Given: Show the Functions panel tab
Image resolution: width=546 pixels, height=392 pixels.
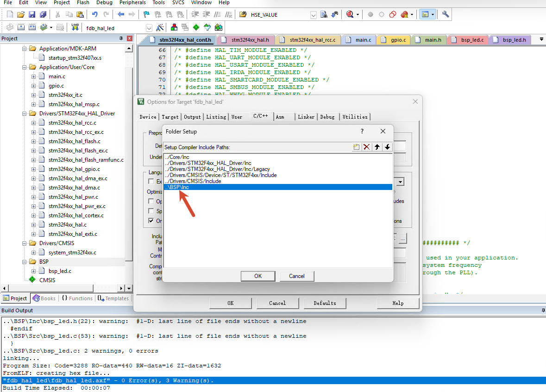Looking at the screenshot, I should pyautogui.click(x=77, y=298).
